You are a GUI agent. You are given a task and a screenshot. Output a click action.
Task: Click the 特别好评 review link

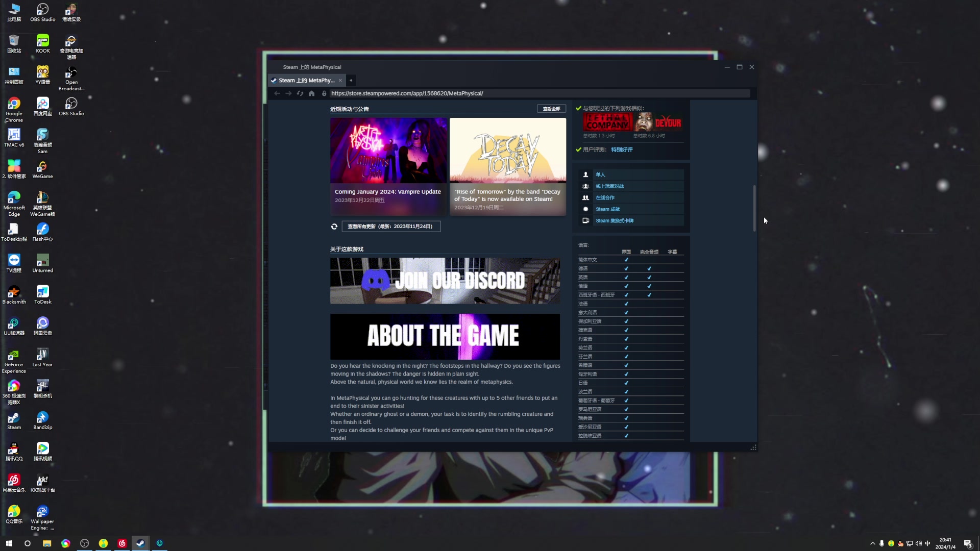(x=622, y=149)
